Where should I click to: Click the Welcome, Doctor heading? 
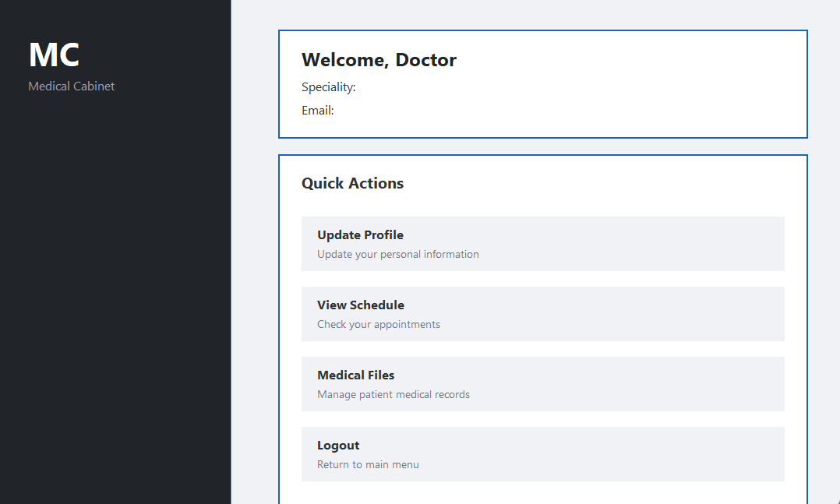[379, 60]
